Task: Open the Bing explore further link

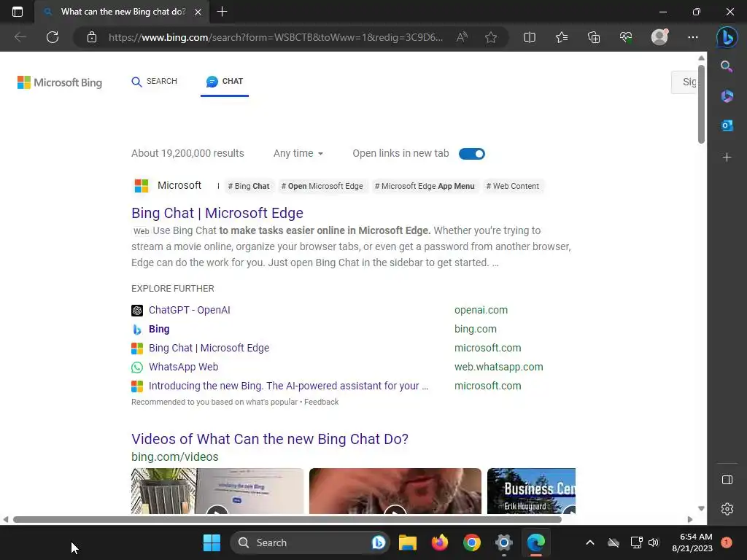Action: (158, 329)
